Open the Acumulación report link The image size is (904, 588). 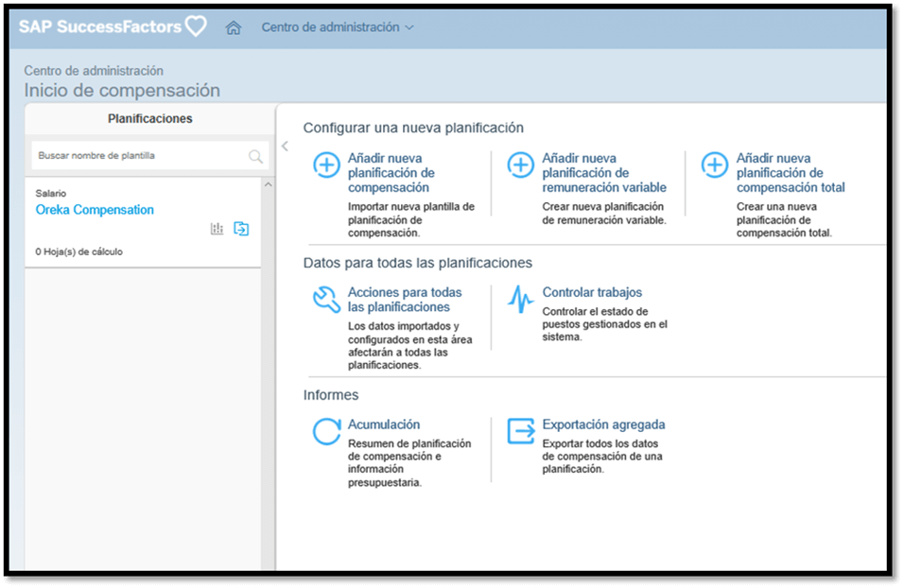tap(384, 424)
